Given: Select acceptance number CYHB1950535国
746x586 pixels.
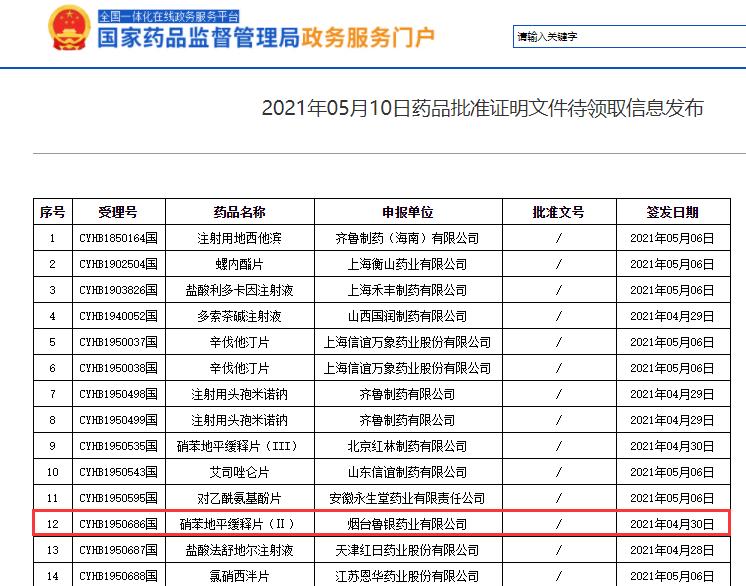Looking at the screenshot, I should [x=118, y=446].
